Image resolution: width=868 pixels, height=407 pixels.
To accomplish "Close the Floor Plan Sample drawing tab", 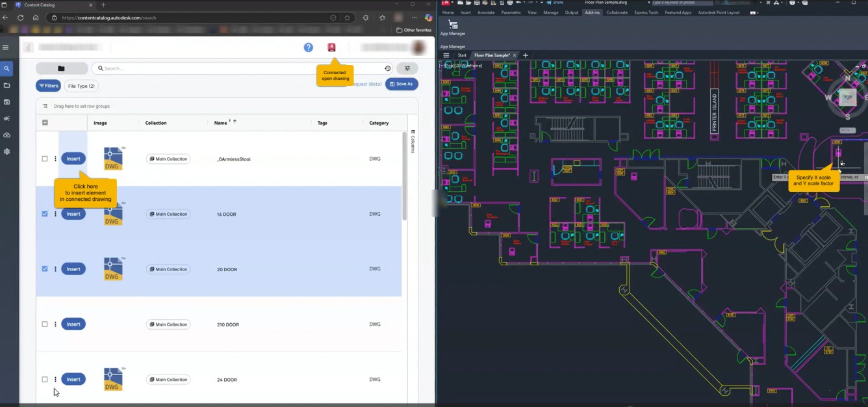I will (515, 55).
